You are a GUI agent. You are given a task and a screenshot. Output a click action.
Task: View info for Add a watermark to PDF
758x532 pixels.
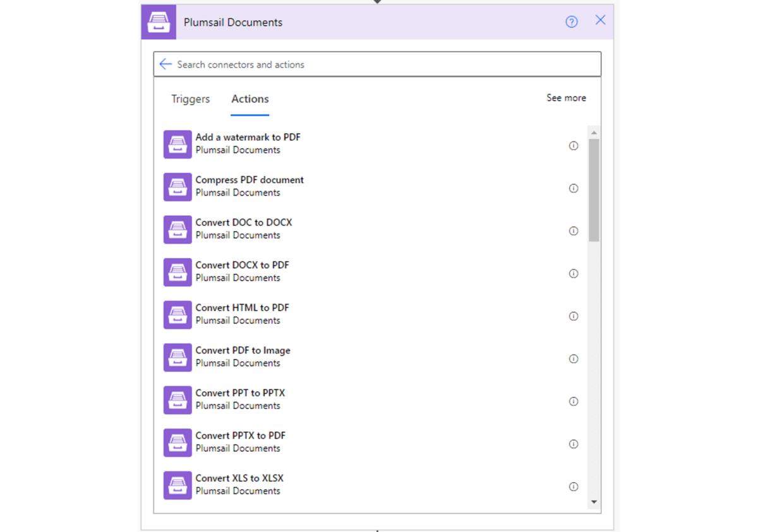574,145
